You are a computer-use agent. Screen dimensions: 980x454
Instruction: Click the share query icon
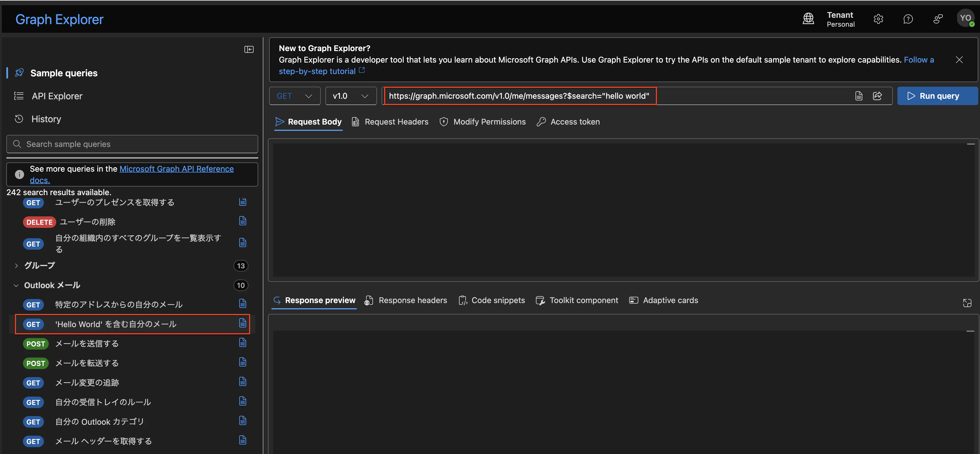[x=877, y=96]
